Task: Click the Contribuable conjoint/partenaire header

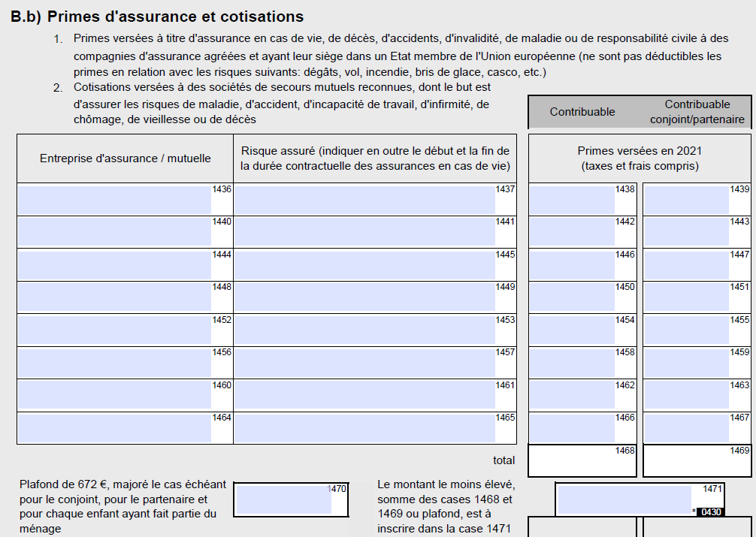Action: (697, 112)
